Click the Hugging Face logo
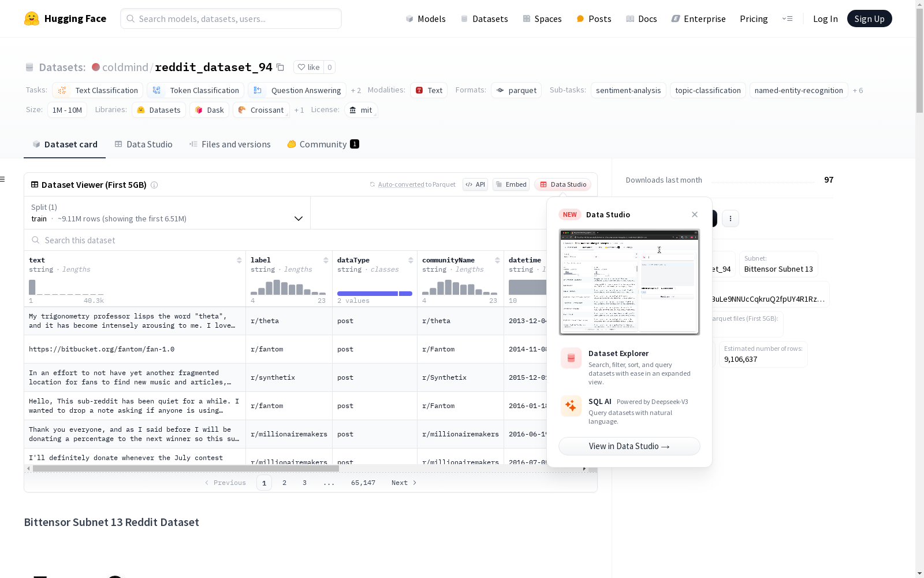Viewport: 924px width, 578px height. [x=65, y=18]
